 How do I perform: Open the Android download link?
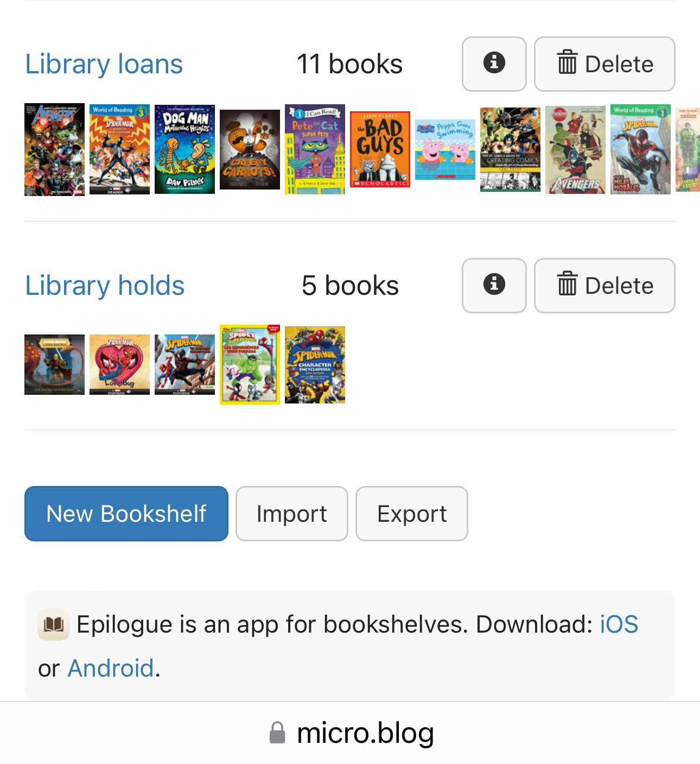pyautogui.click(x=111, y=668)
